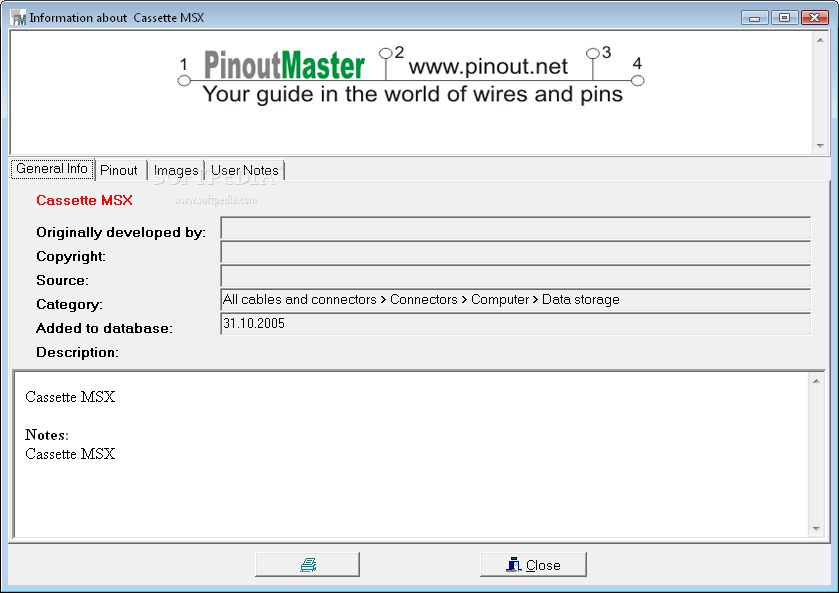
Task: Click the banner scrollbar down arrow
Action: tap(820, 146)
